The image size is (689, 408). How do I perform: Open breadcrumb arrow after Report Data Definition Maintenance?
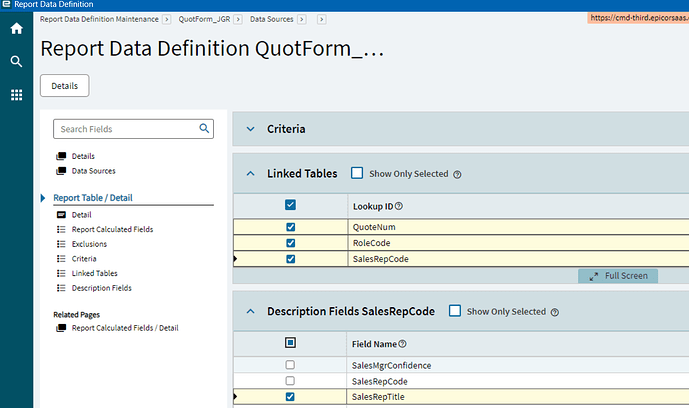(166, 19)
